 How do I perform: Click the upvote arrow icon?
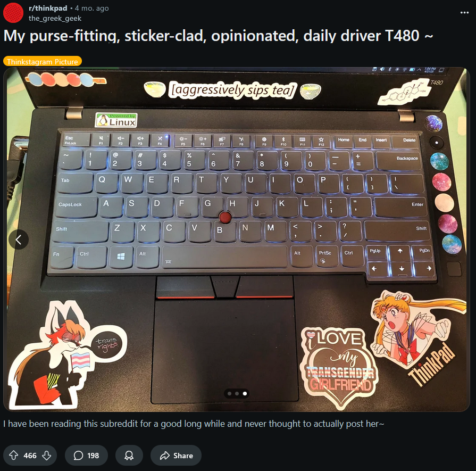pyautogui.click(x=13, y=455)
